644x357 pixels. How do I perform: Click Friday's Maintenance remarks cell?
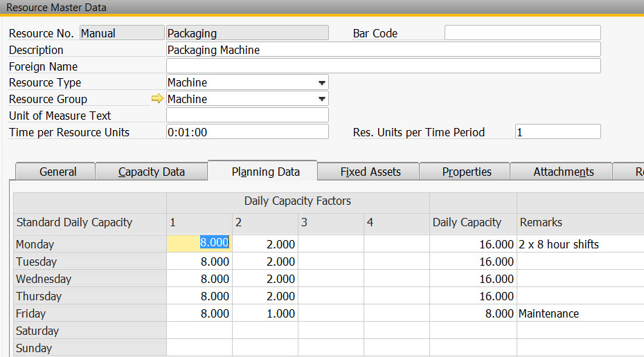pyautogui.click(x=580, y=313)
